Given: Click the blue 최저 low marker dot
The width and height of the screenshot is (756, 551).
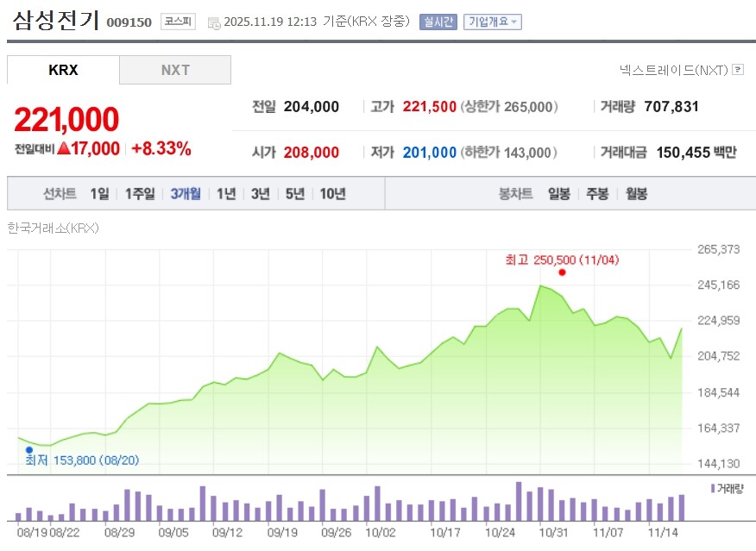Looking at the screenshot, I should tap(28, 449).
